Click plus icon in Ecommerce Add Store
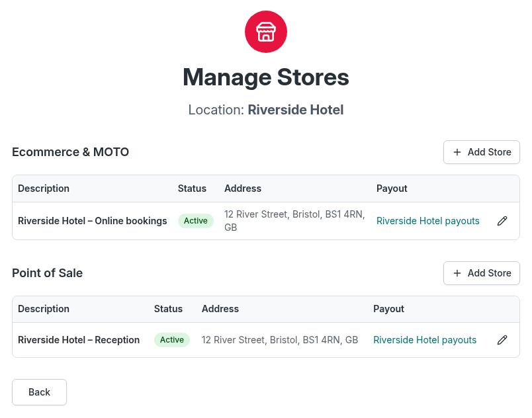Image resolution: width=532 pixels, height=418 pixels. tap(457, 152)
